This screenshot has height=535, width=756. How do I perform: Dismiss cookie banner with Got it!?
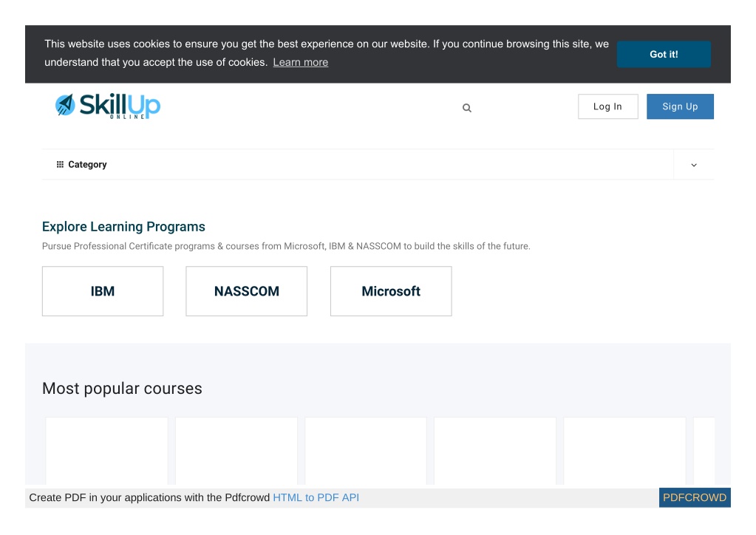pyautogui.click(x=664, y=54)
